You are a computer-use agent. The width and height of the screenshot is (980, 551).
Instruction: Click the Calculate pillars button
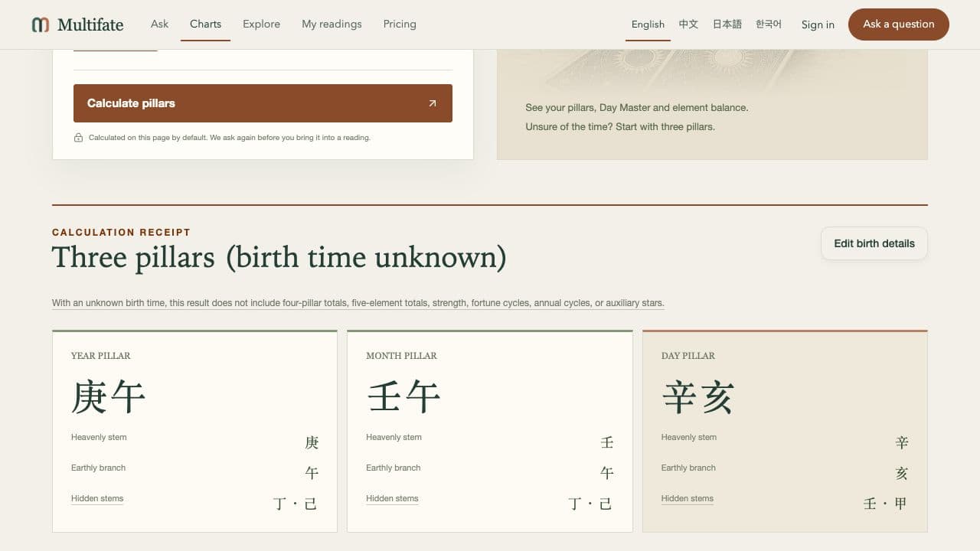pos(263,103)
